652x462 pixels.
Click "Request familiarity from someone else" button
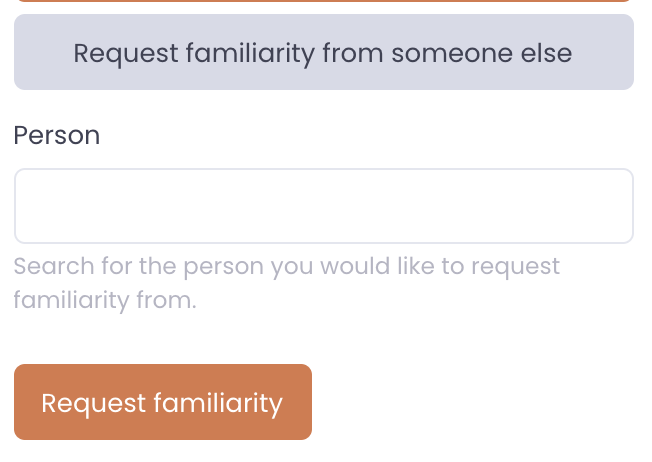click(x=323, y=52)
